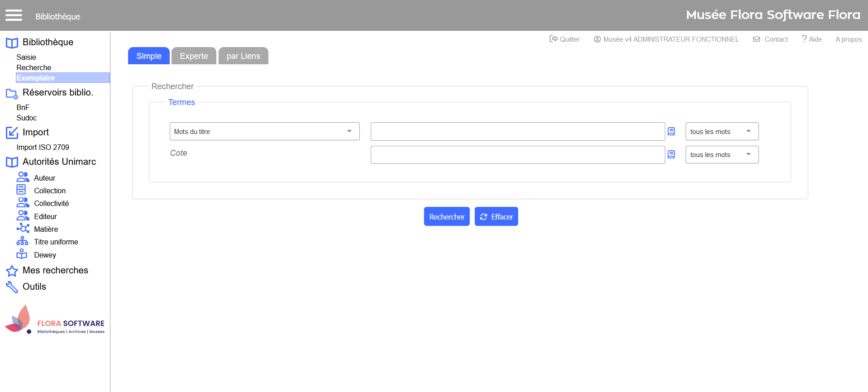Click the Aide link

pos(815,39)
